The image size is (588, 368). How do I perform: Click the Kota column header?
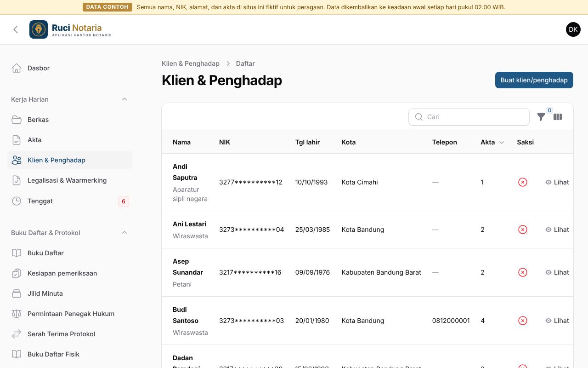349,142
